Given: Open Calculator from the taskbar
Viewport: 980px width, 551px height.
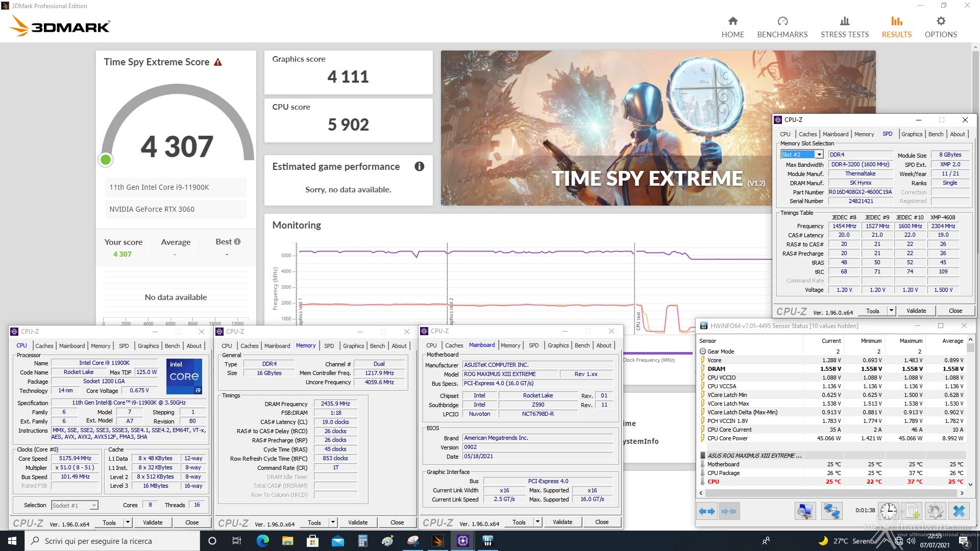Looking at the screenshot, I should [362, 541].
